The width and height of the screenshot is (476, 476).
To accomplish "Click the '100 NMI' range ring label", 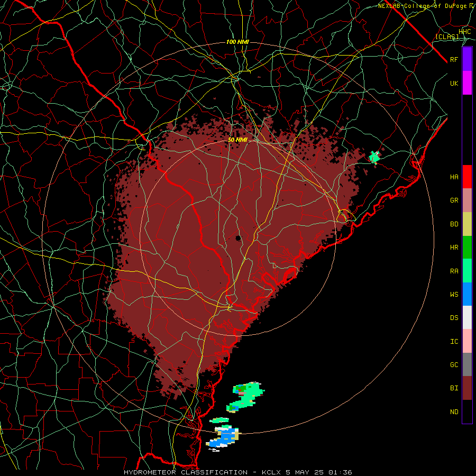I will click(x=237, y=42).
